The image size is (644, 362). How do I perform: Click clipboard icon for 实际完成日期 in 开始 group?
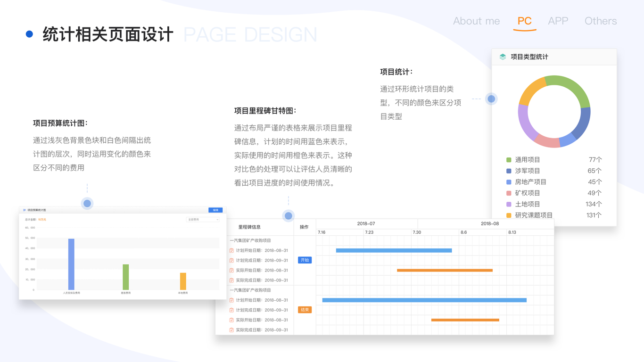point(231,280)
